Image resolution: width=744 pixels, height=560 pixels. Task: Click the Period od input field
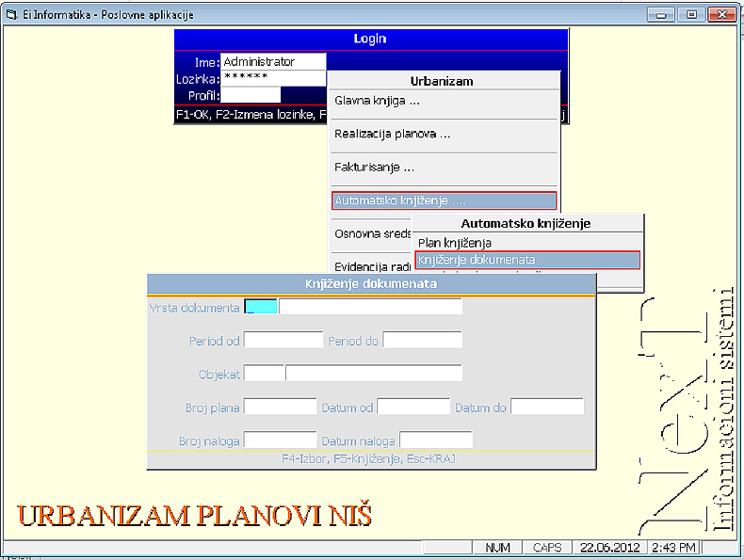click(x=283, y=340)
